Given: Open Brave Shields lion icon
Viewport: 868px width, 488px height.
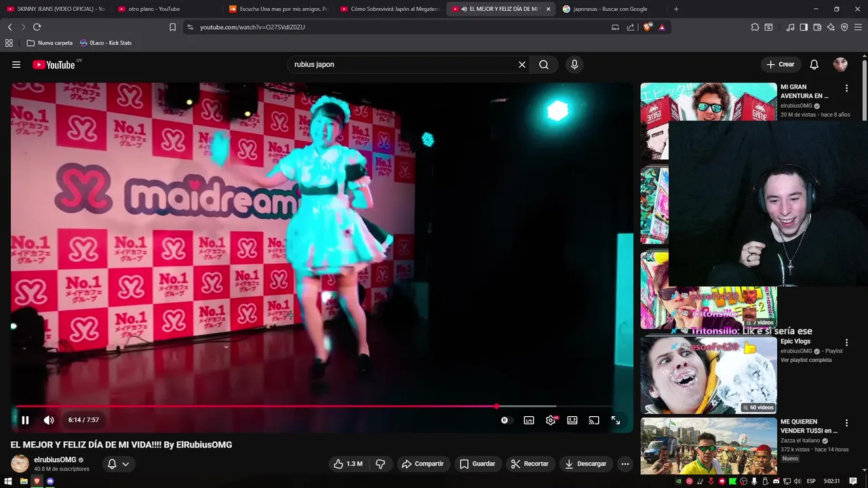Looking at the screenshot, I should tap(647, 27).
